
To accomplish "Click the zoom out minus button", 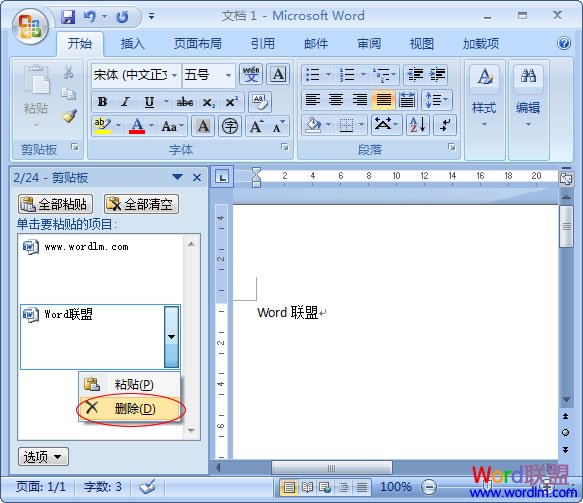I will coord(428,487).
